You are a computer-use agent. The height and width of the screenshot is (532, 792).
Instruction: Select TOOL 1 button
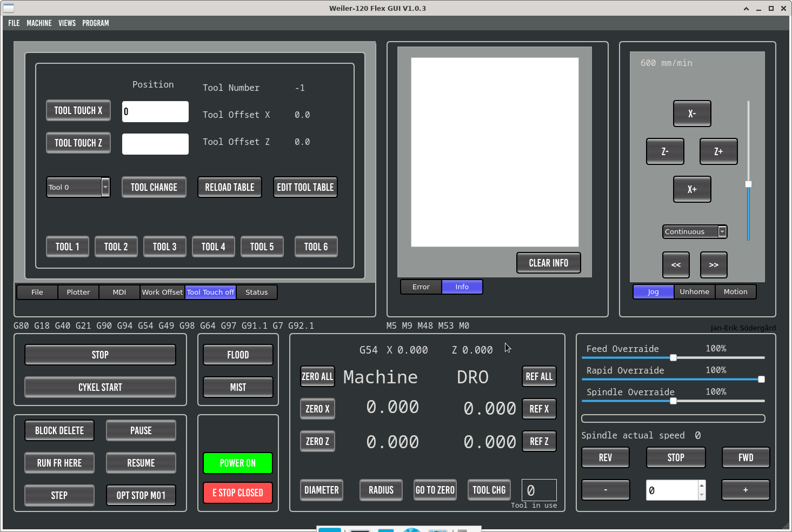point(68,247)
